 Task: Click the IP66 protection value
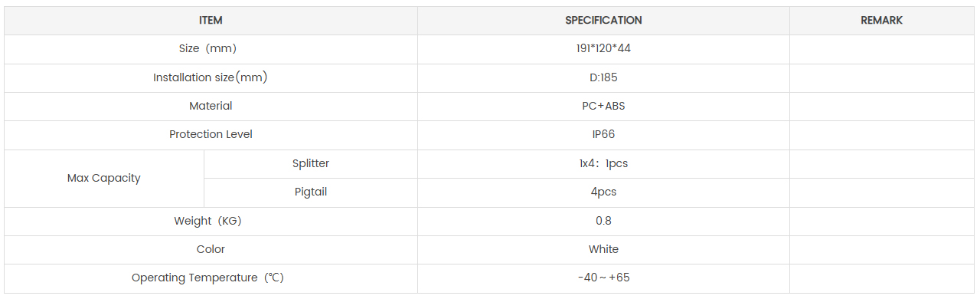pos(603,135)
